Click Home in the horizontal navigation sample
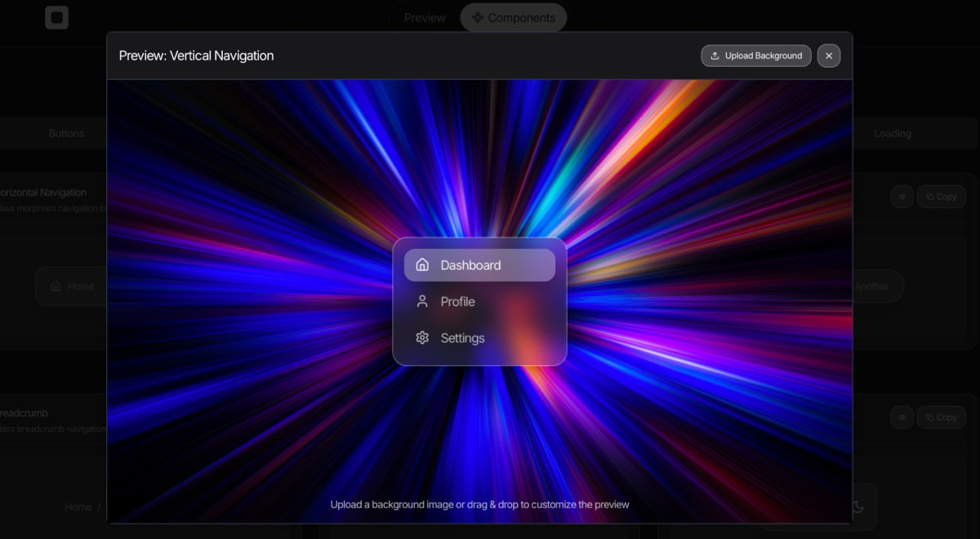This screenshot has width=980, height=539. click(72, 287)
